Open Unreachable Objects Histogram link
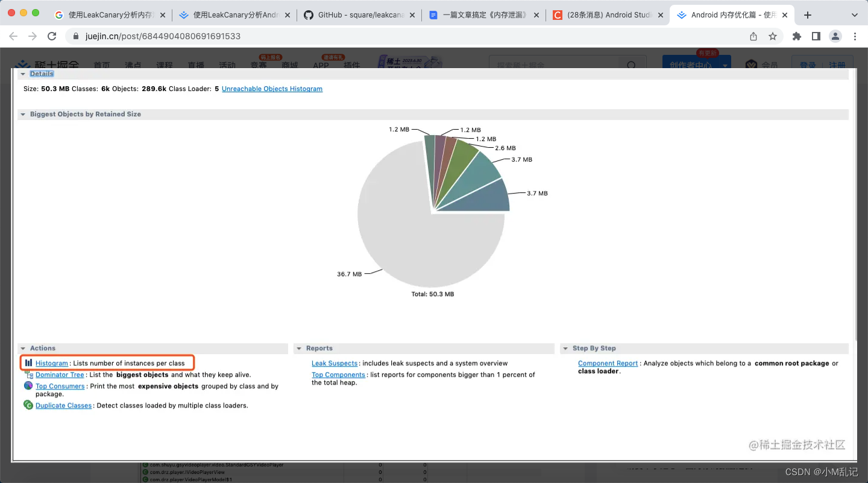 click(272, 89)
